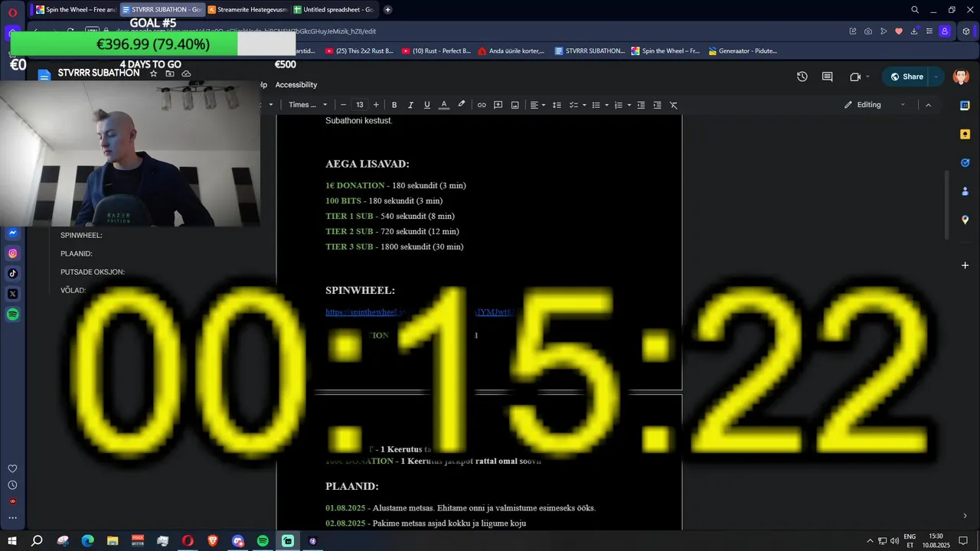Click the insert image icon
The image size is (980, 551).
(515, 105)
